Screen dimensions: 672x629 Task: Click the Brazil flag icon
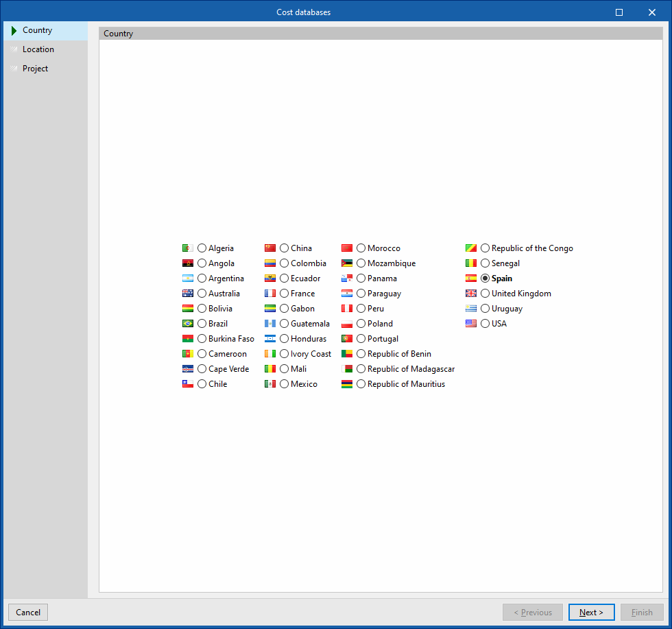[x=188, y=323]
